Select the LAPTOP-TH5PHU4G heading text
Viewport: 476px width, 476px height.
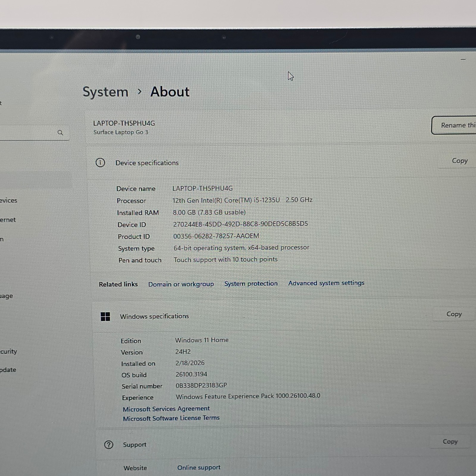click(x=124, y=123)
